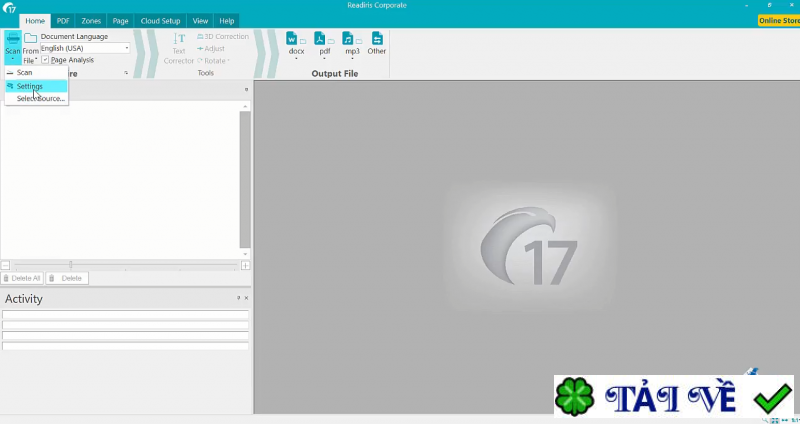
Task: Switch to the Page tab
Action: [x=120, y=21]
